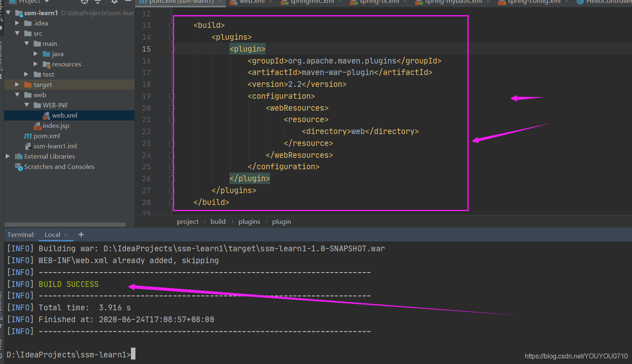Click the External Libraries icon

pos(19,157)
